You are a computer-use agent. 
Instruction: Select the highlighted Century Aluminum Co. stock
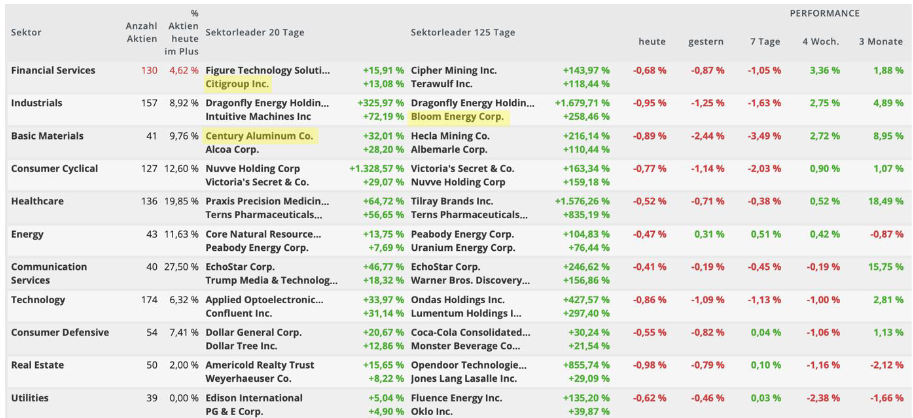[x=259, y=136]
